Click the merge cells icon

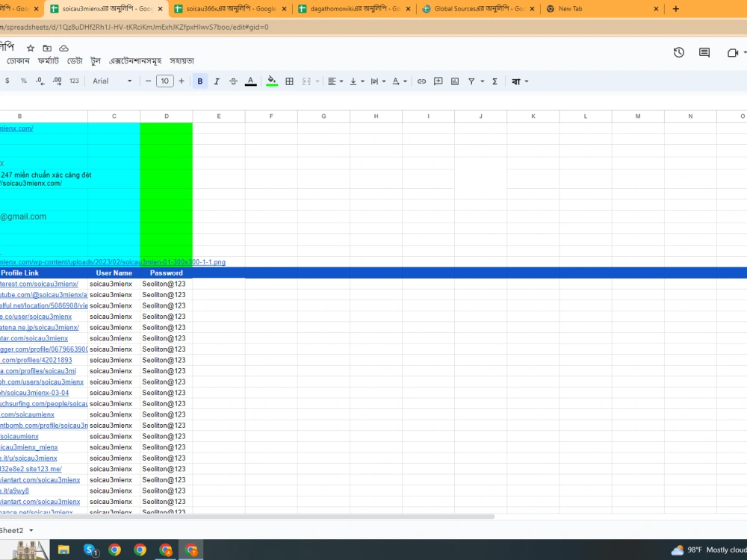coord(306,81)
